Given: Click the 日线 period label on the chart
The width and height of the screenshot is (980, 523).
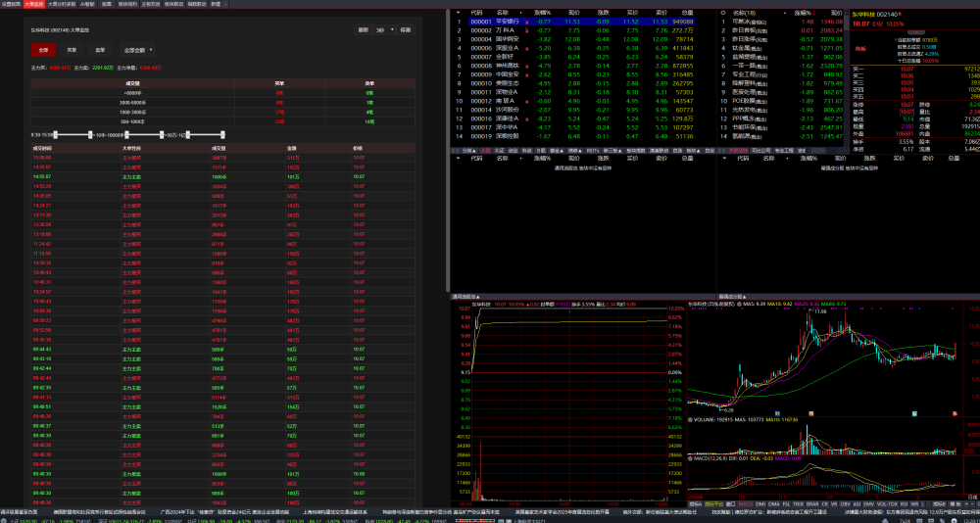Looking at the screenshot, I should coord(973,497).
